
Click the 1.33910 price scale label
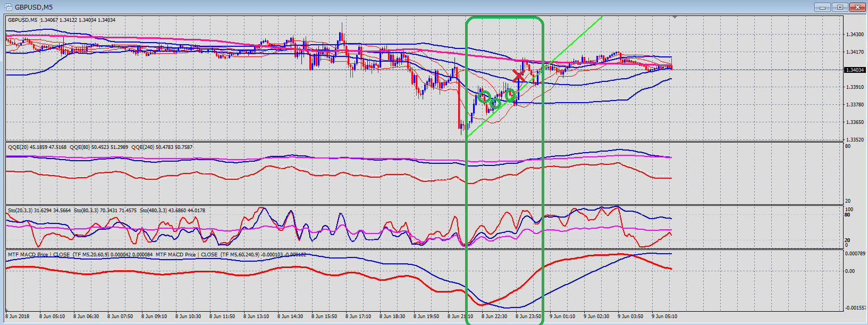855,87
